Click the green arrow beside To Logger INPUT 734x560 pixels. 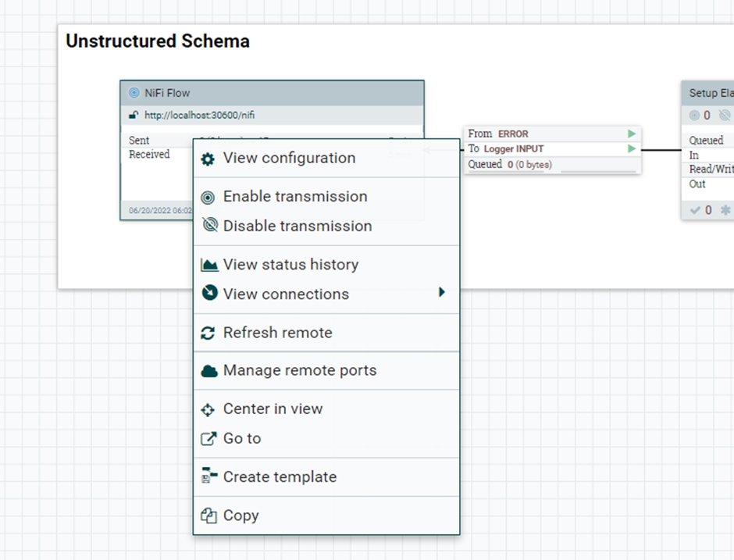pos(632,148)
